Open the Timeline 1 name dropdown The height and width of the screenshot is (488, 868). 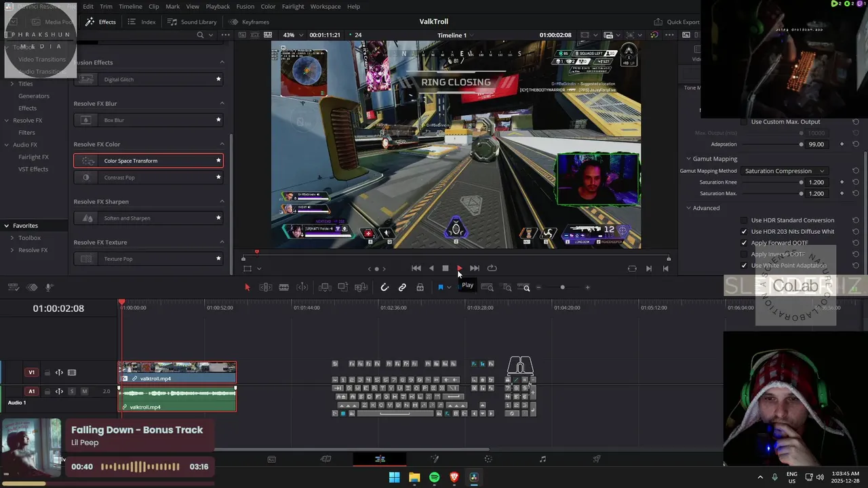(456, 35)
